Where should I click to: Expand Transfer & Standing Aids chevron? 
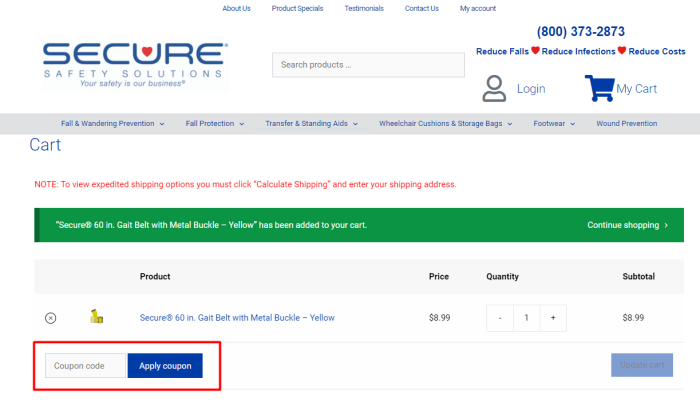click(355, 124)
